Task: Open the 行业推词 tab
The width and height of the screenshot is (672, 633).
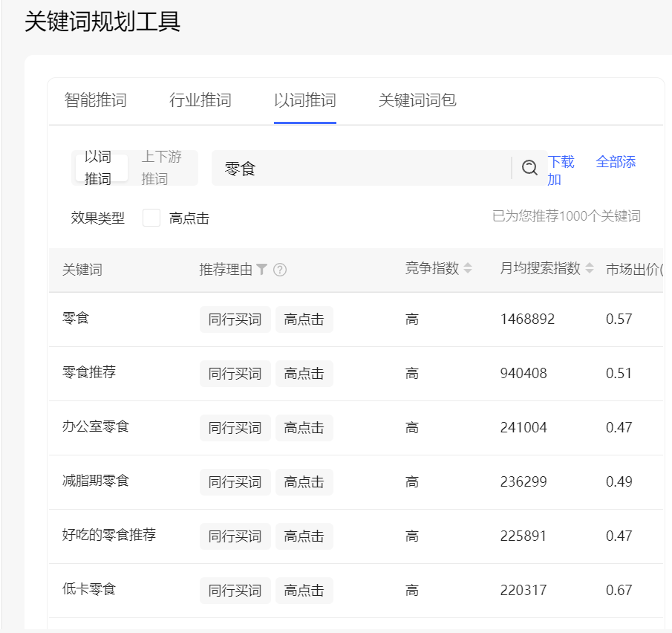Action: coord(200,100)
